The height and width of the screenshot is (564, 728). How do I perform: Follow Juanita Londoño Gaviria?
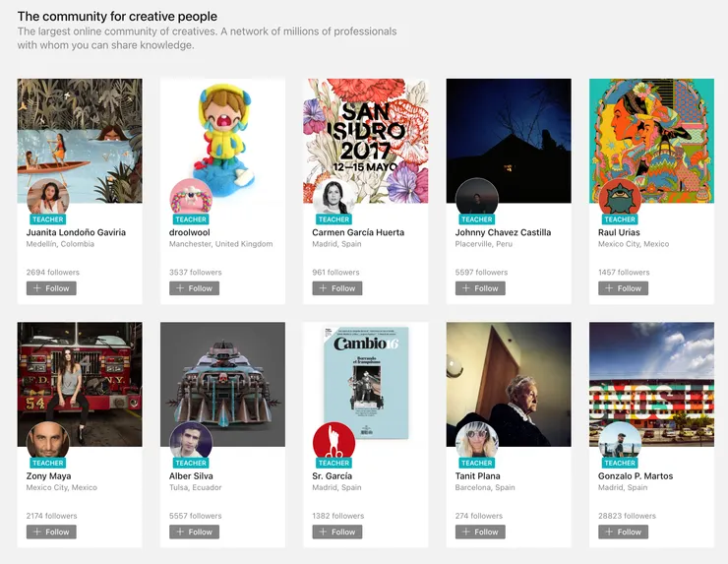click(51, 288)
